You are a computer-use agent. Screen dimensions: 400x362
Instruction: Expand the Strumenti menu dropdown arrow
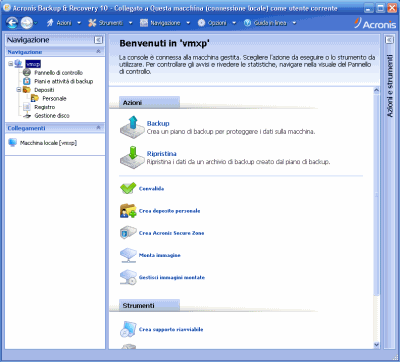click(x=131, y=23)
